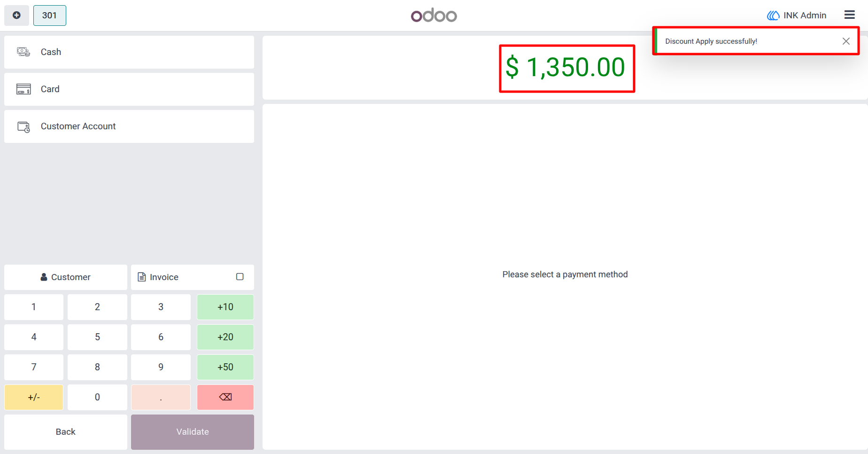This screenshot has height=454, width=868.
Task: Click the backspace delete key
Action: point(225,397)
